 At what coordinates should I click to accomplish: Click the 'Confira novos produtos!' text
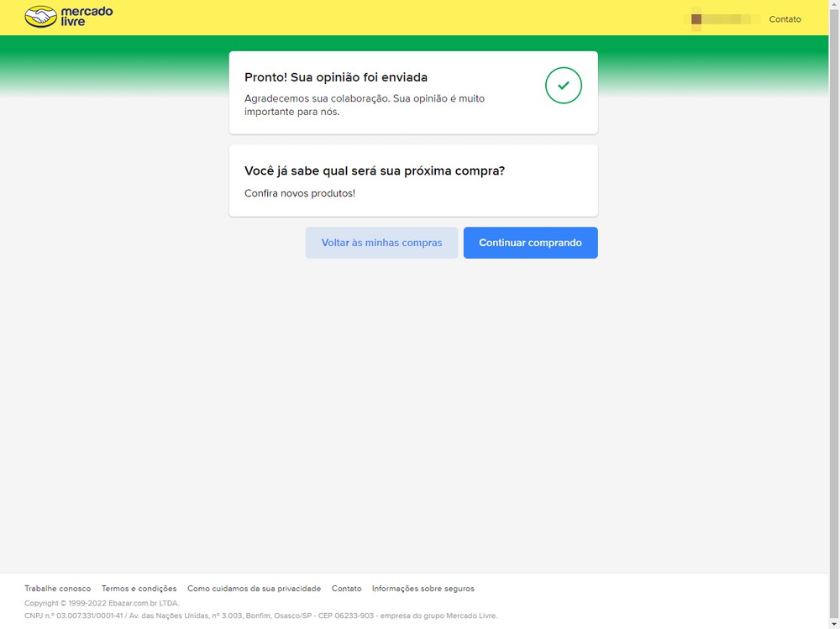(300, 193)
